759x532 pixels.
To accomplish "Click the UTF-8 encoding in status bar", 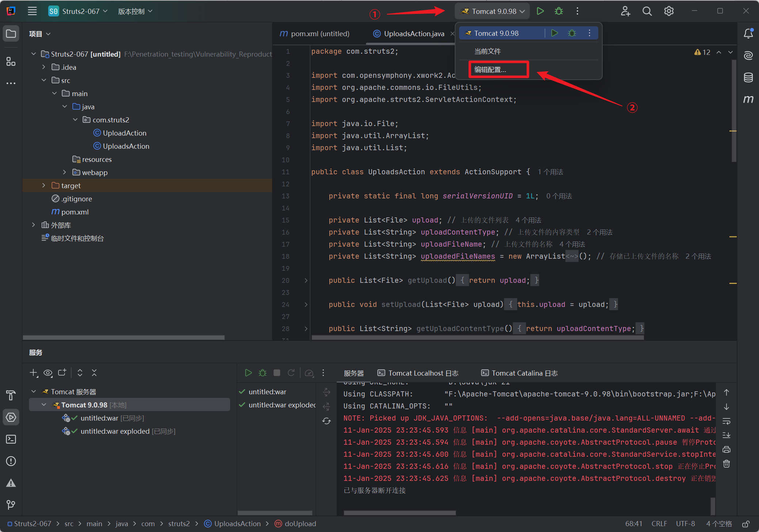I will pos(685,524).
